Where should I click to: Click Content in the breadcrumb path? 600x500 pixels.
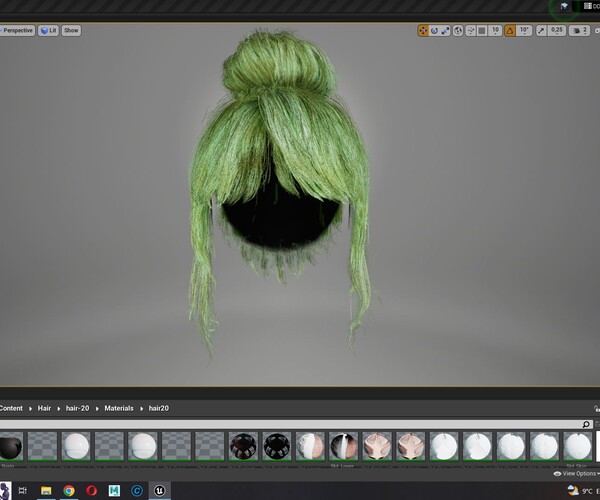(11, 408)
